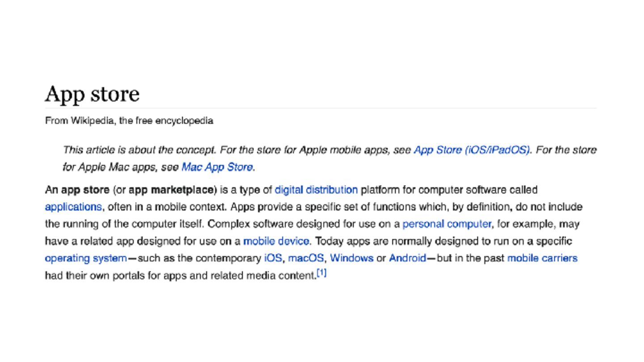The height and width of the screenshot is (362, 644).
Task: Follow the digital distribution link
Action: pos(316,190)
